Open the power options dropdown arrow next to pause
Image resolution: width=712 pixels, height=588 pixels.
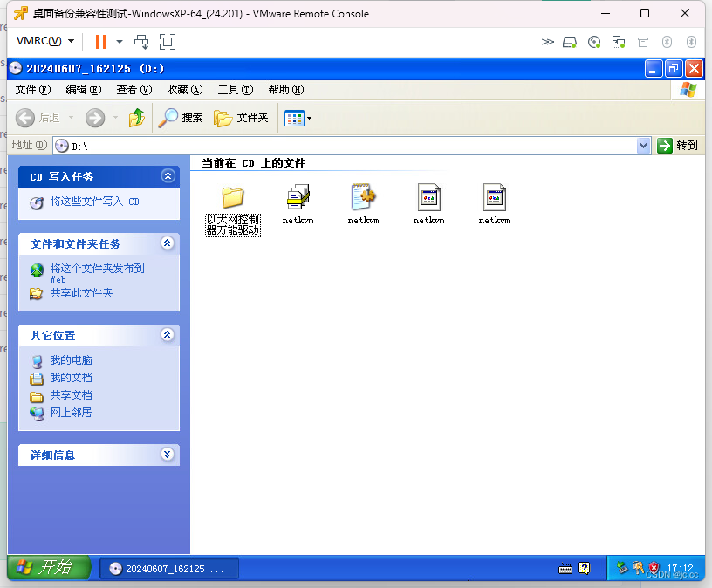(x=120, y=42)
